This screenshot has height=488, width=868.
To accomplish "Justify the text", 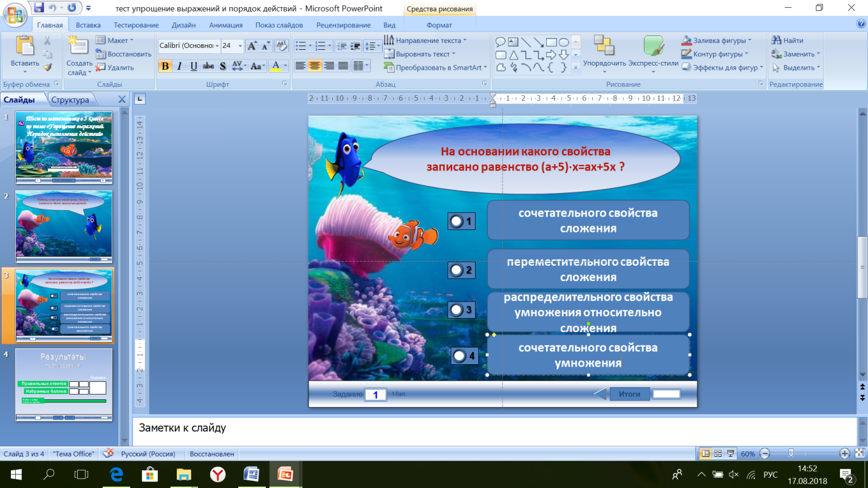I will [x=343, y=66].
